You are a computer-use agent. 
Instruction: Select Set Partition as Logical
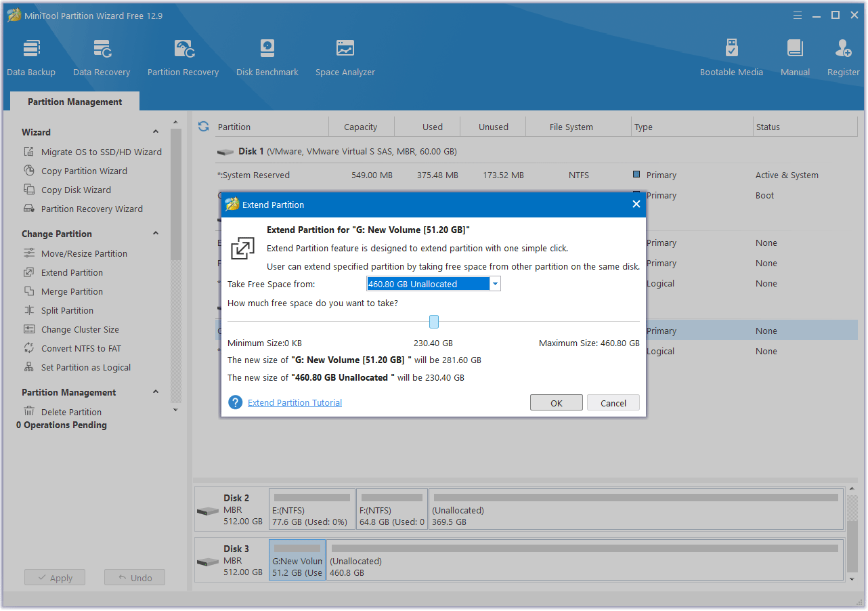[77, 367]
